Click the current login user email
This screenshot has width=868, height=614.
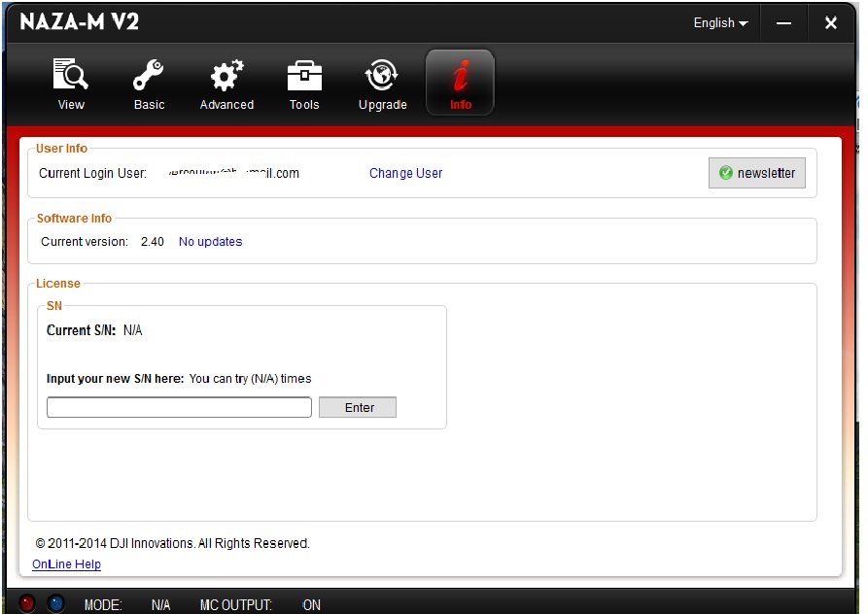click(x=233, y=173)
